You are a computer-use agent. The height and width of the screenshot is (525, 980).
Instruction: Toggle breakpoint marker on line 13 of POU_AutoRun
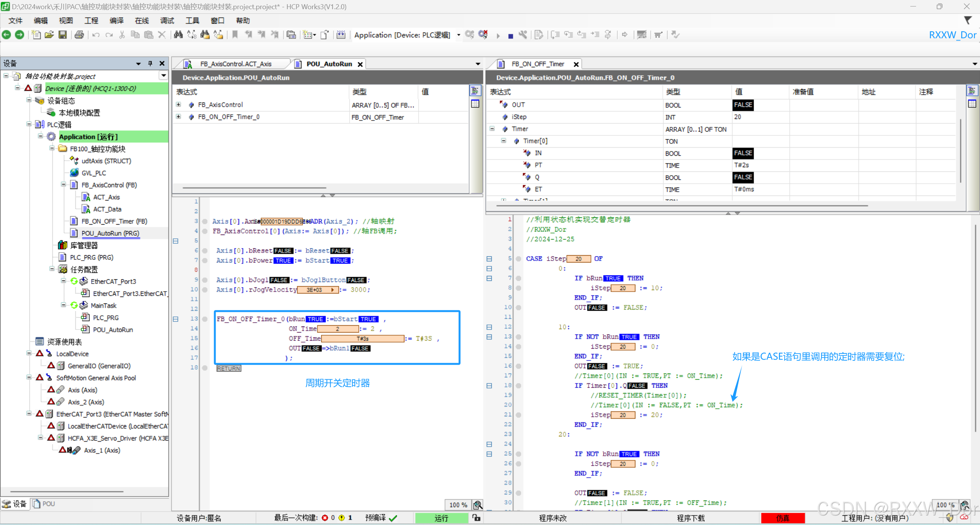(x=205, y=319)
